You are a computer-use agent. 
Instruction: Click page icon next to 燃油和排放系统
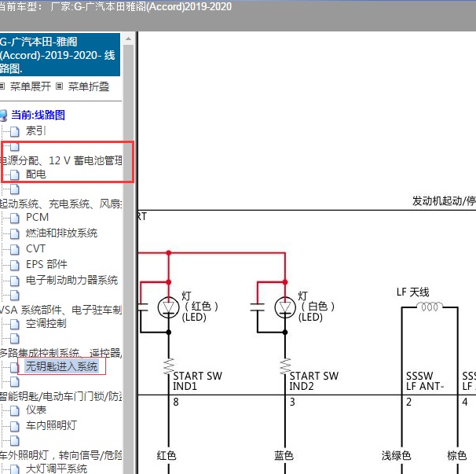(x=15, y=233)
